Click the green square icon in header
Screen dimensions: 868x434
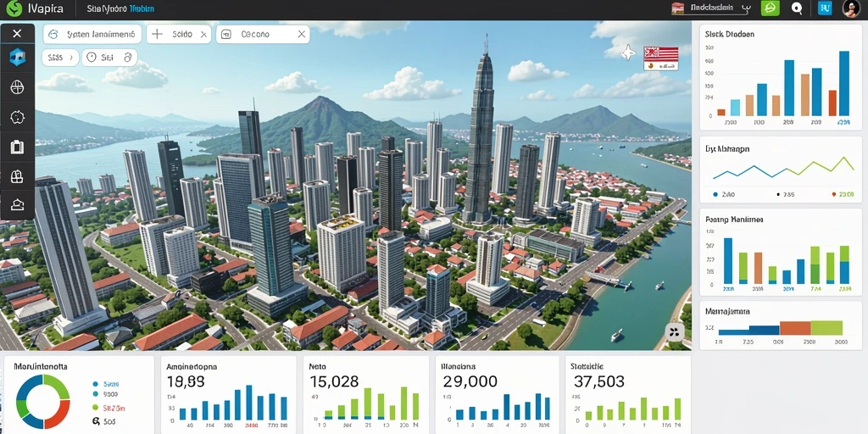[x=770, y=8]
